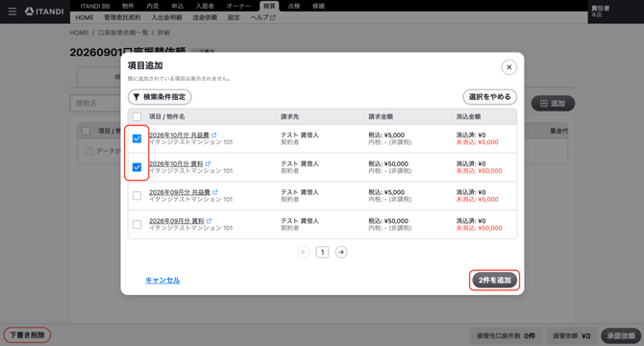Open 管理委託契約 menu item

[122, 17]
